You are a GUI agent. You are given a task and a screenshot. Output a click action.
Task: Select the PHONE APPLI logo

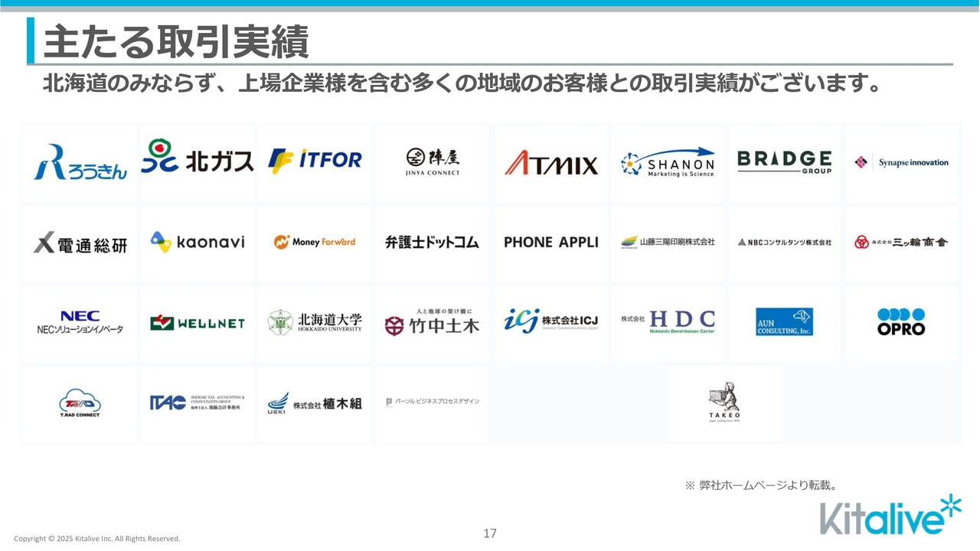(551, 242)
